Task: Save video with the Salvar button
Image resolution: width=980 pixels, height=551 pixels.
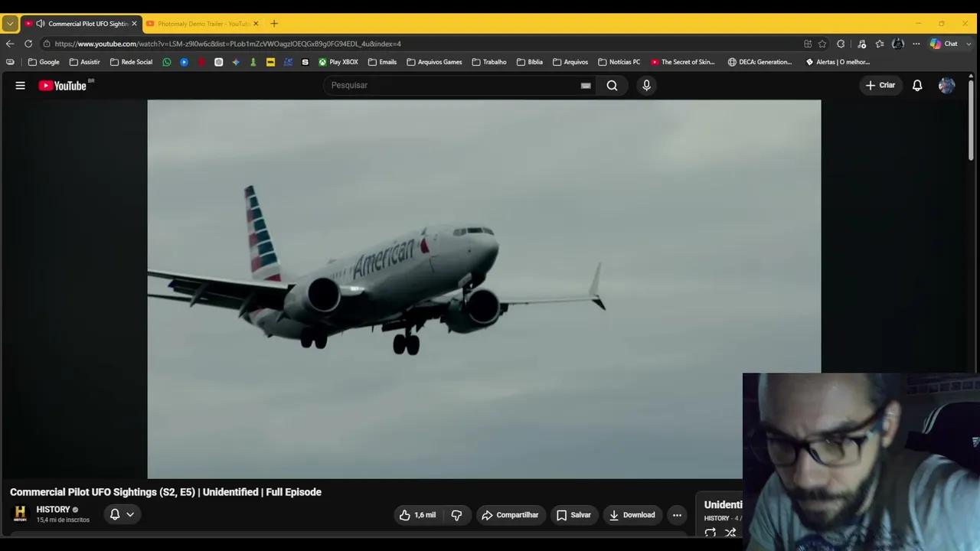Action: pos(573,515)
